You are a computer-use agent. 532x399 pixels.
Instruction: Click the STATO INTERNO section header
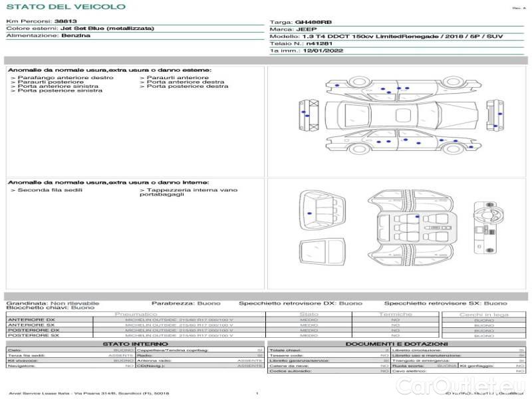tap(135, 344)
